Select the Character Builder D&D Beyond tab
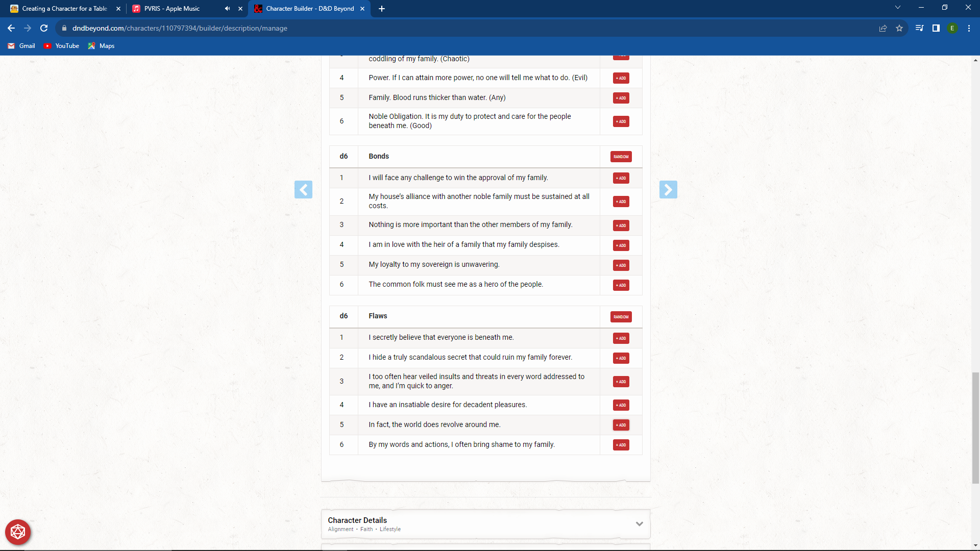The height and width of the screenshot is (551, 980). point(306,9)
